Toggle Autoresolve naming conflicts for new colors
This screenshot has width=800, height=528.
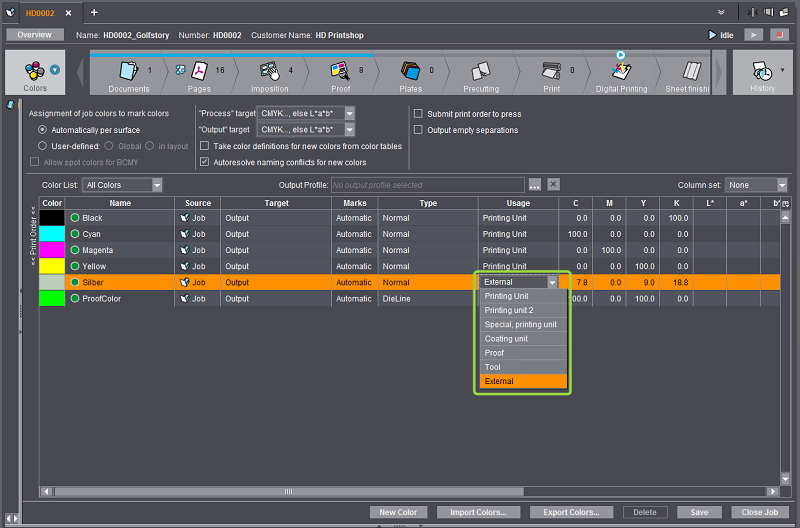pyautogui.click(x=206, y=162)
